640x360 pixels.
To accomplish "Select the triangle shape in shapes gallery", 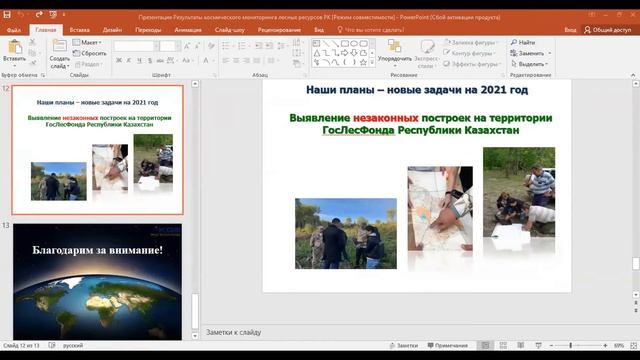I will coord(317,53).
